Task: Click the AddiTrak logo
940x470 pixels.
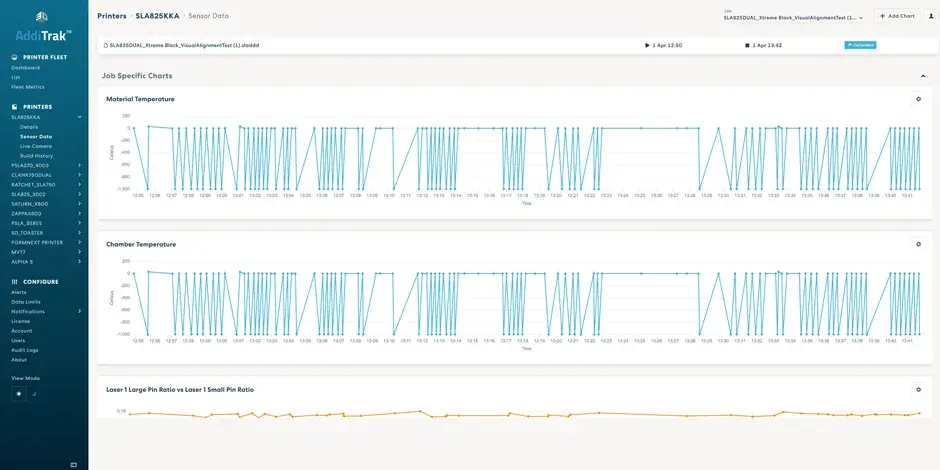Action: tap(44, 27)
